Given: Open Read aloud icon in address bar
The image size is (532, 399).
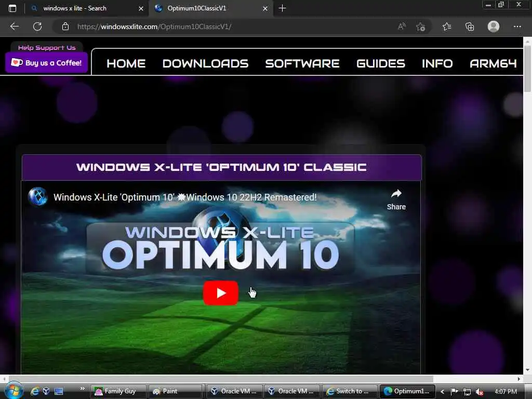Looking at the screenshot, I should click(x=402, y=26).
